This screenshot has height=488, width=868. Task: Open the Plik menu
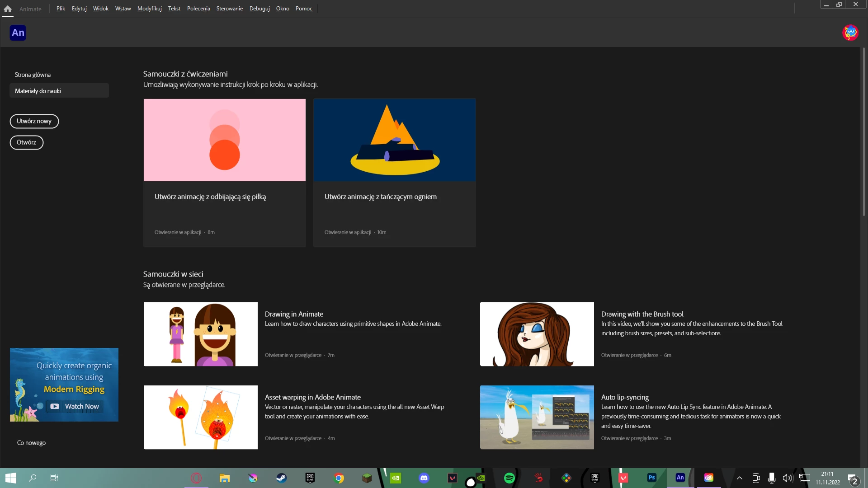pyautogui.click(x=61, y=9)
